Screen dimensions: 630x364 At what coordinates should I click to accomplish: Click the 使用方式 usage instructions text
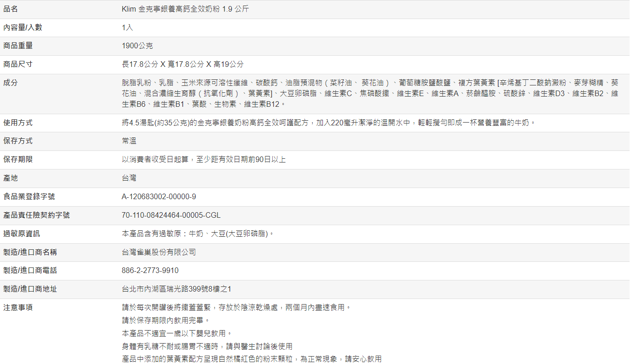click(328, 123)
